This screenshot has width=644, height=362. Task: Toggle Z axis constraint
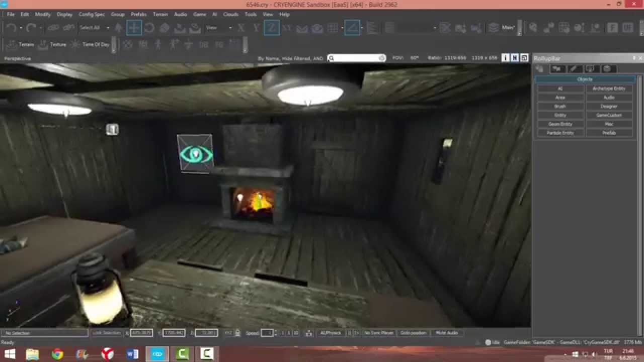point(271,28)
